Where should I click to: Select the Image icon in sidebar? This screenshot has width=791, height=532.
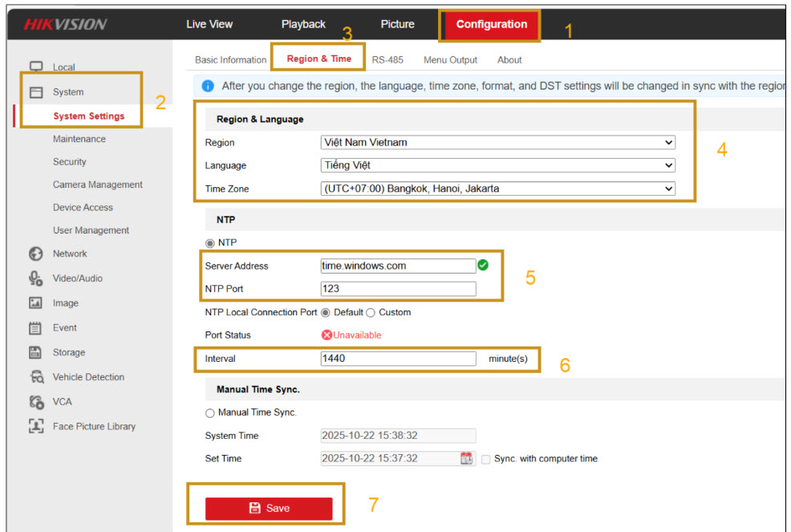click(35, 303)
